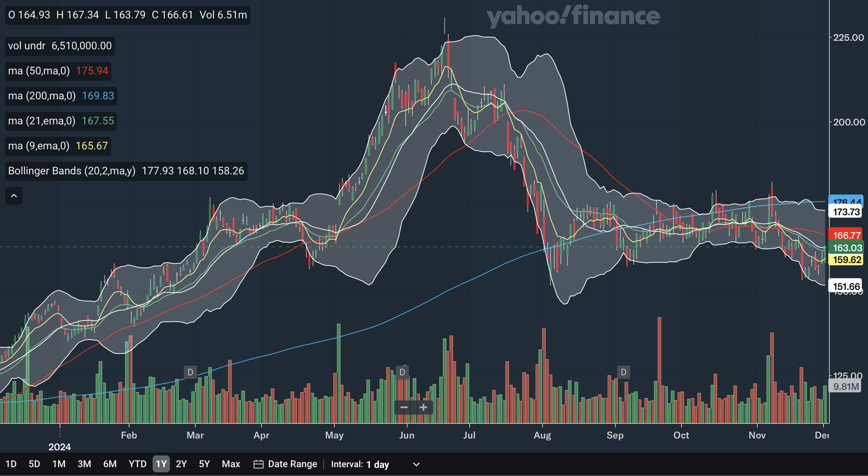Click the Date Range button
The height and width of the screenshot is (476, 868).
(292, 464)
